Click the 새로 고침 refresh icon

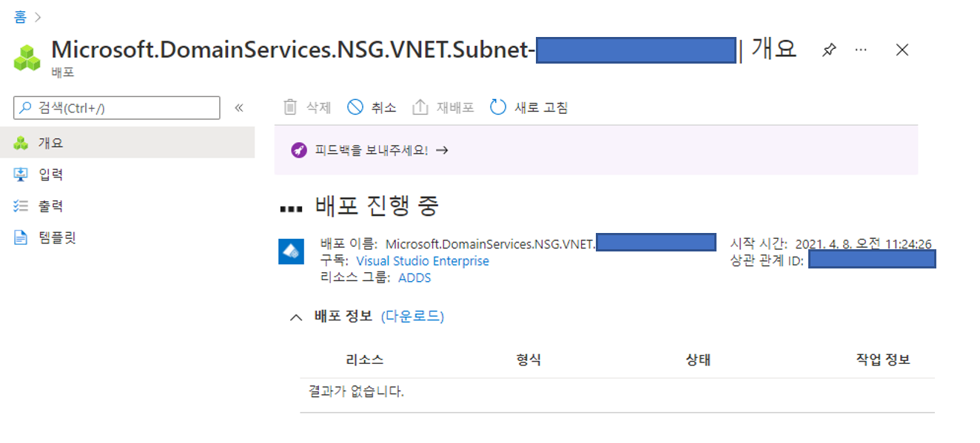498,107
